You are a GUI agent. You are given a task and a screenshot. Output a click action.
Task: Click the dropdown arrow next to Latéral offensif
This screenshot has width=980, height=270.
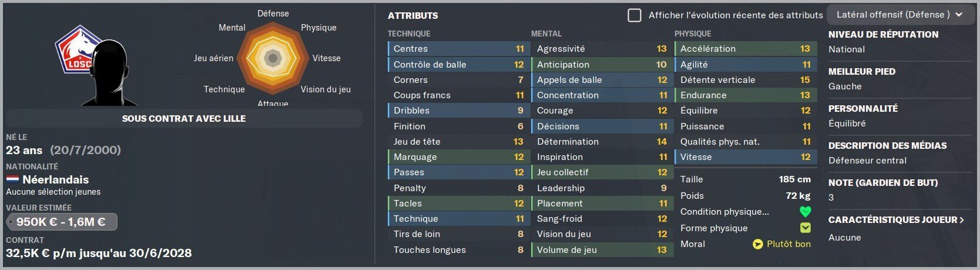pos(959,15)
